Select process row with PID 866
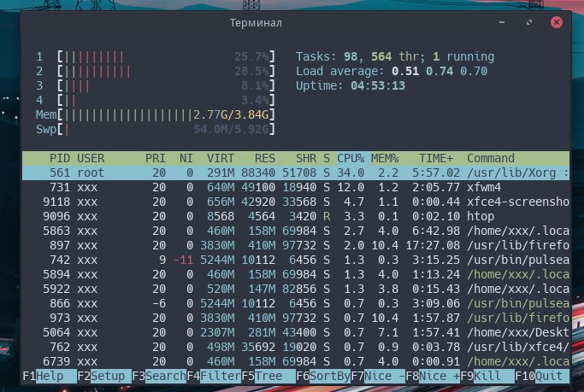Screen dimensions: 584x392 pyautogui.click(x=296, y=303)
